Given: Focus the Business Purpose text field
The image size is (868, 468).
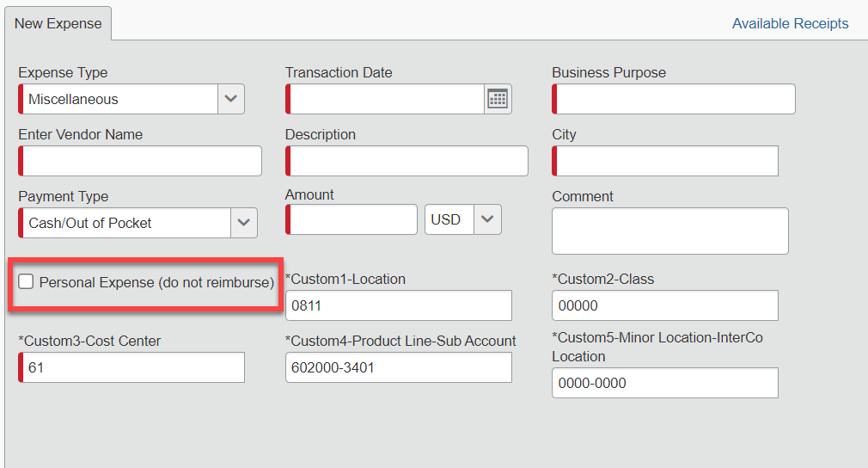Looking at the screenshot, I should click(675, 99).
